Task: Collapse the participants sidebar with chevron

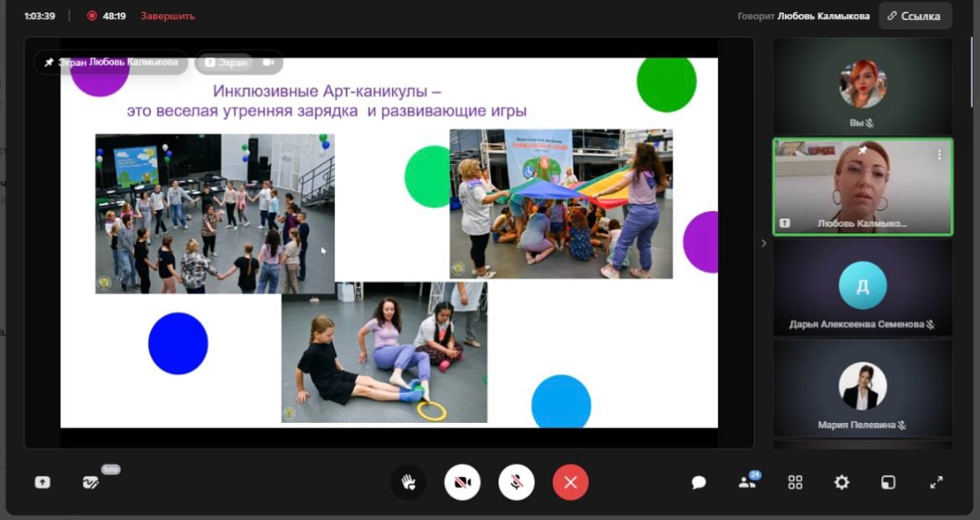Action: click(x=763, y=244)
